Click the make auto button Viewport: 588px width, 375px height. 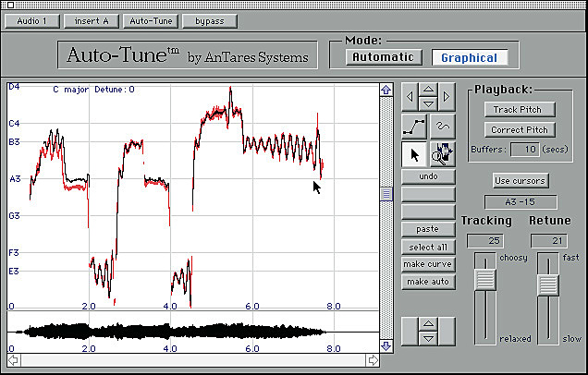click(x=428, y=282)
